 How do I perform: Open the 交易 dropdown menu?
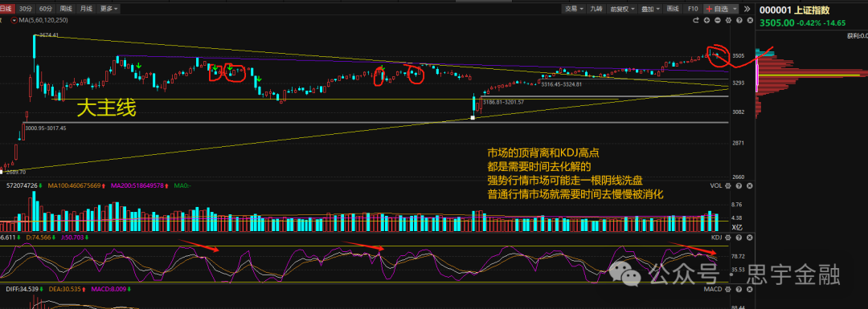coord(574,9)
